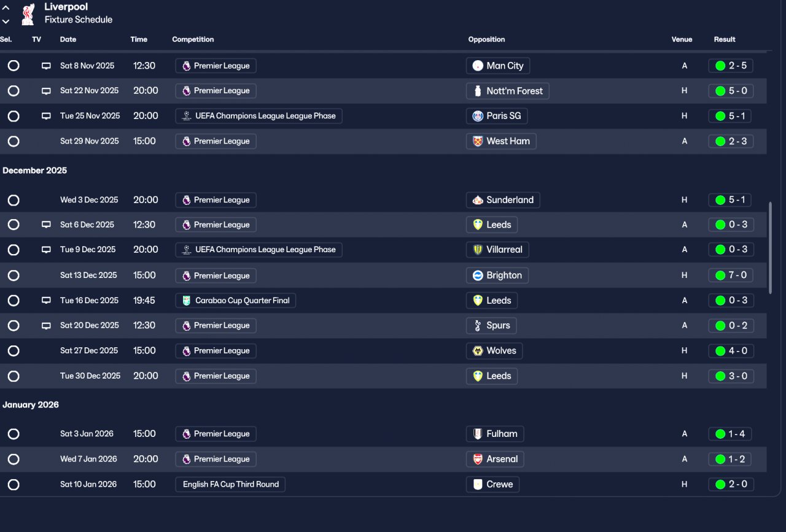Click the TV icon on the Villarreal row
This screenshot has width=786, height=532.
pyautogui.click(x=46, y=250)
